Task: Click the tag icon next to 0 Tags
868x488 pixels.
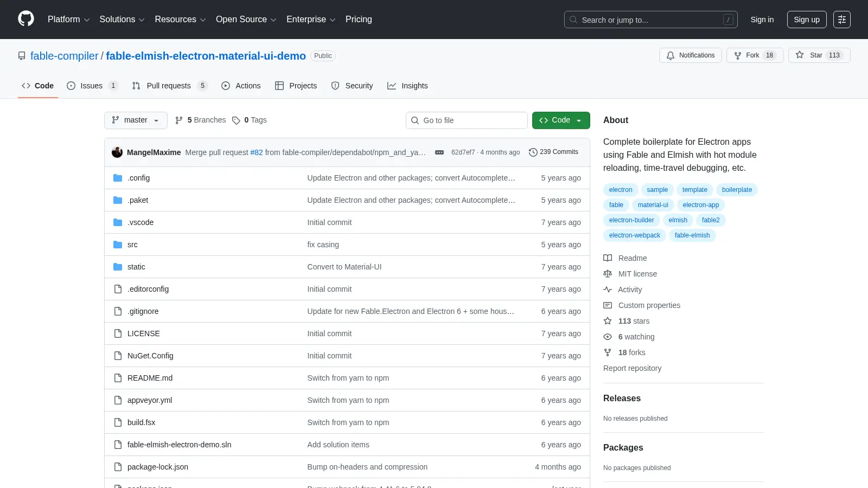Action: (236, 120)
